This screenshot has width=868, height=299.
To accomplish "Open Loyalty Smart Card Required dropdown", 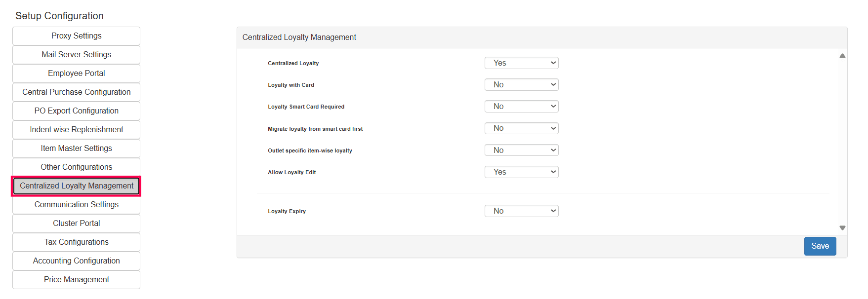I will pyautogui.click(x=521, y=107).
